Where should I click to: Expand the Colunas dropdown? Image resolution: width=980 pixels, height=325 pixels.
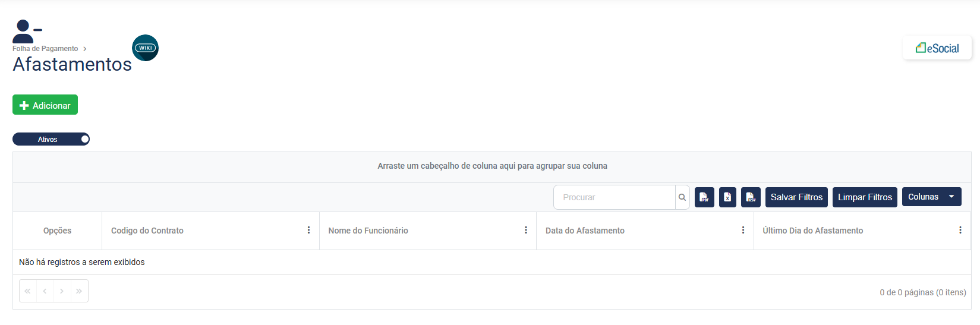pos(931,197)
